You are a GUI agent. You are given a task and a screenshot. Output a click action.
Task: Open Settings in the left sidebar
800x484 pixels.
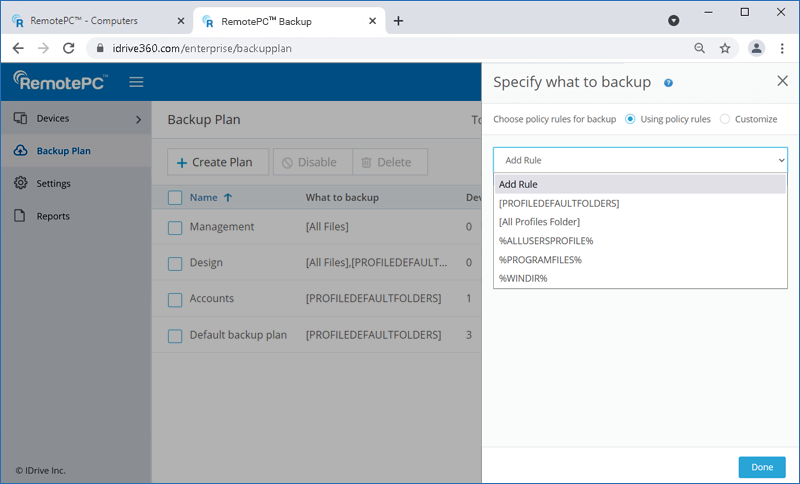click(53, 184)
